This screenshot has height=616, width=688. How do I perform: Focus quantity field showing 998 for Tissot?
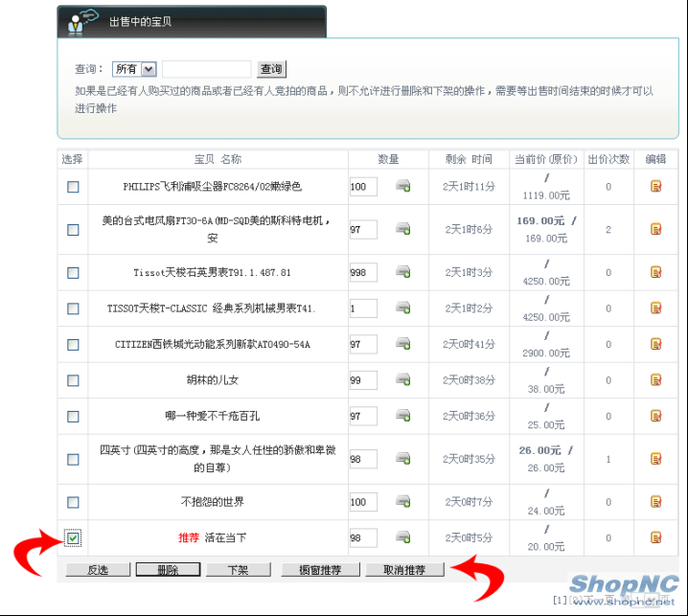363,272
